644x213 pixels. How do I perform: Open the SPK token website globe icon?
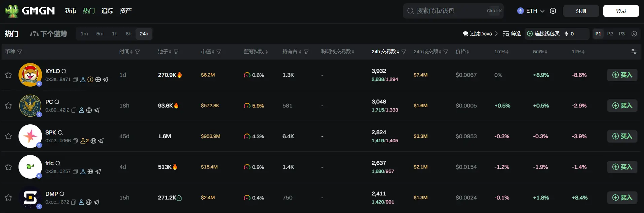coord(93,141)
